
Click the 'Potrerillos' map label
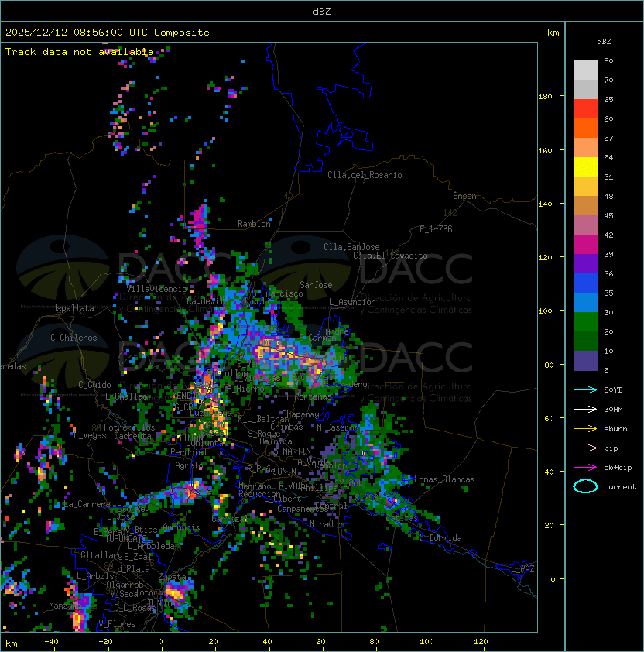(129, 427)
